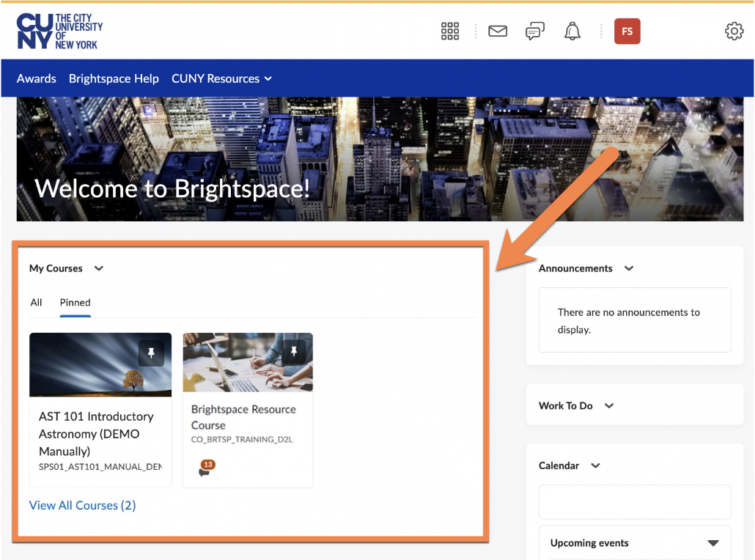The height and width of the screenshot is (560, 755).
Task: Collapse the Announcements section chevron
Action: tap(628, 268)
